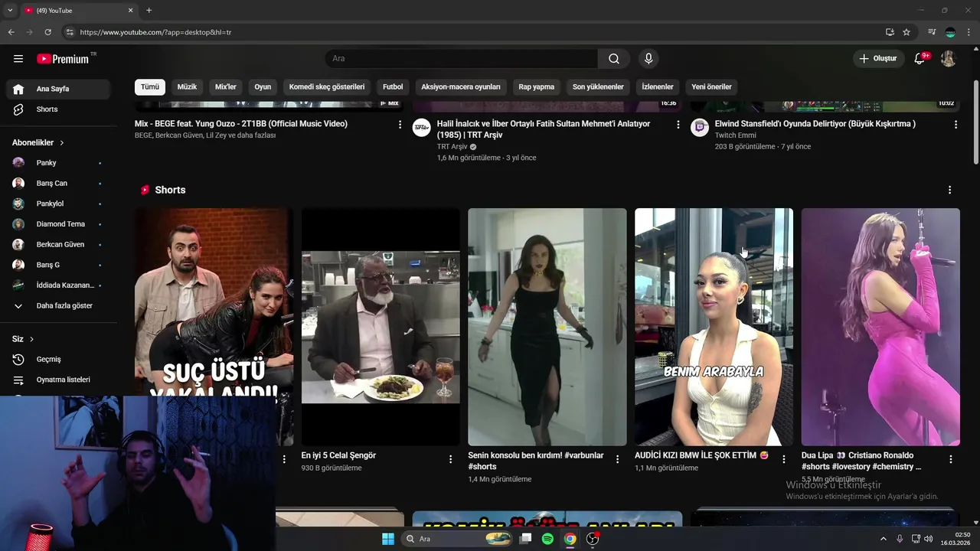Open Spotify from the taskbar
The height and width of the screenshot is (551, 980).
point(547,539)
